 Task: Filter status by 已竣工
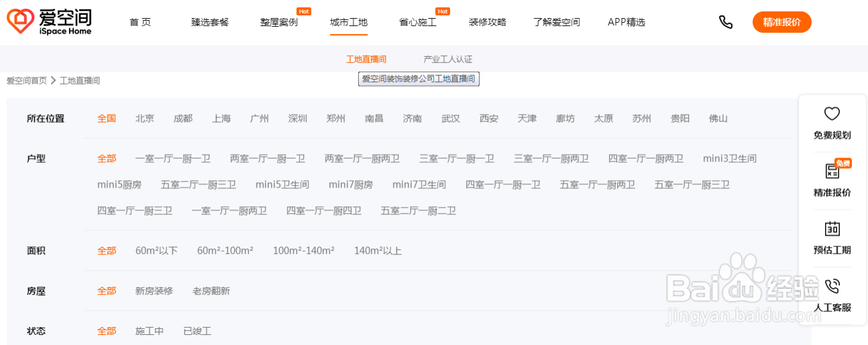[197, 332]
